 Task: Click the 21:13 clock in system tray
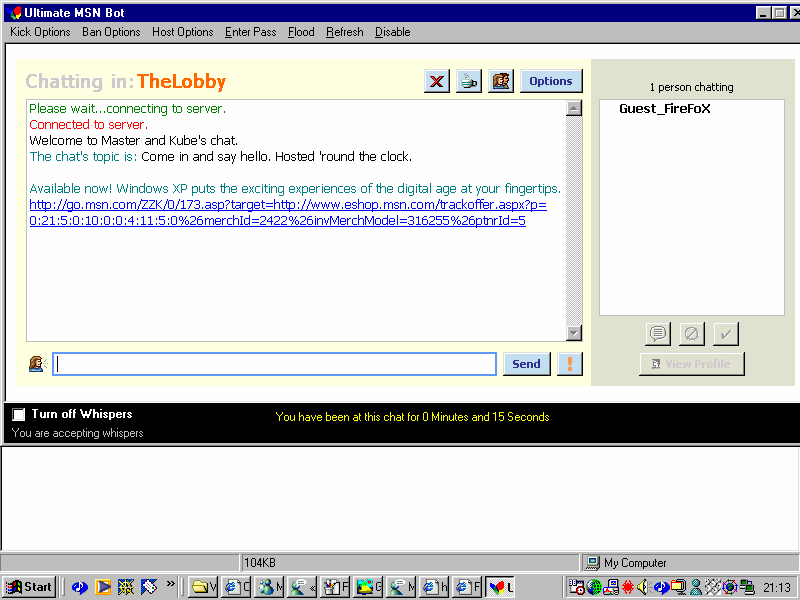[x=777, y=588]
